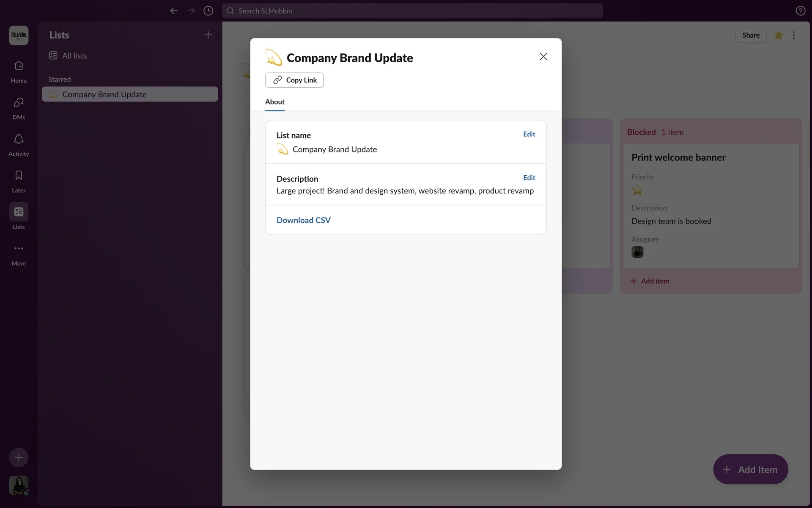Click Copy Link button
This screenshot has height=508, width=812.
pyautogui.click(x=294, y=80)
